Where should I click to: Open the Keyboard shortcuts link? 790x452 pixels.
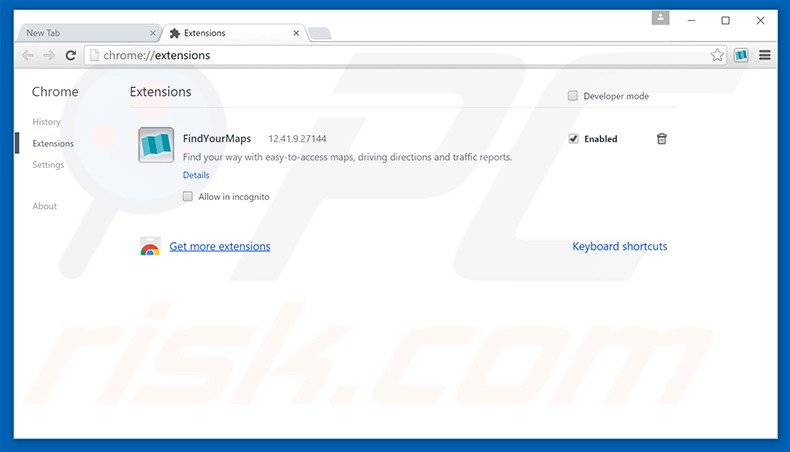point(620,246)
